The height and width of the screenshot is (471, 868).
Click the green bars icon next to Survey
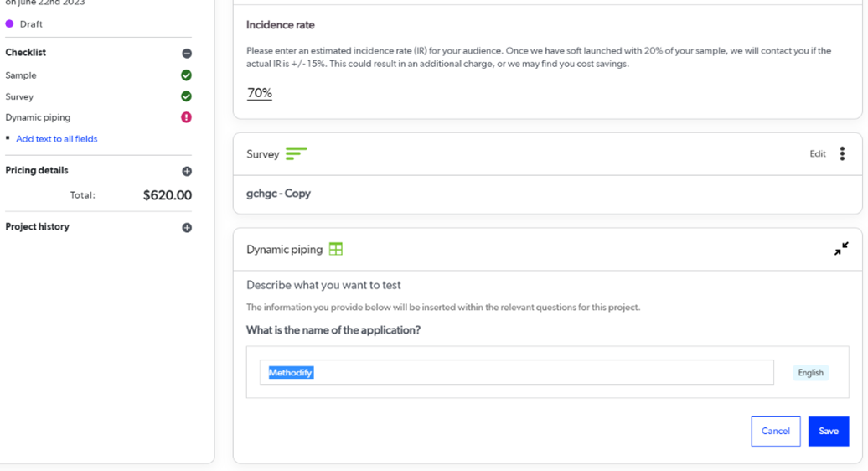tap(296, 154)
